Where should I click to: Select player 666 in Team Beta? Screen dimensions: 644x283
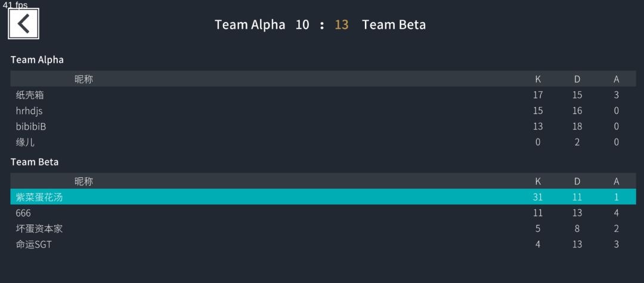[323, 213]
